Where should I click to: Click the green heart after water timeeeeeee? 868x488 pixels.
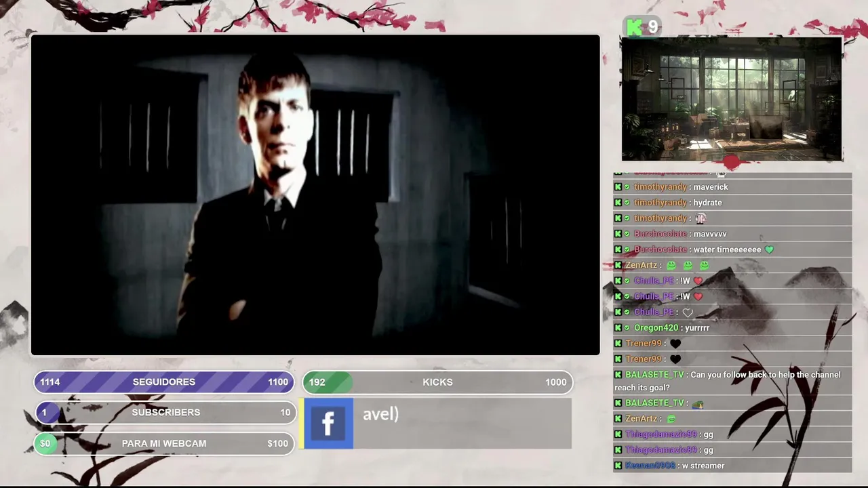click(x=769, y=249)
